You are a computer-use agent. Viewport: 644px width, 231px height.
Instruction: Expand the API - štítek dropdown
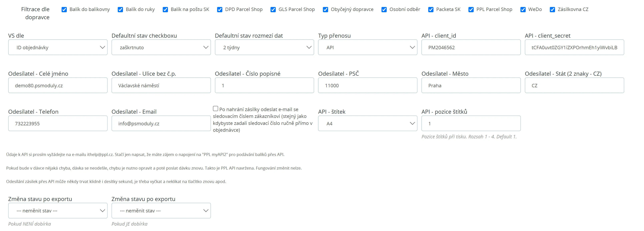click(x=367, y=123)
